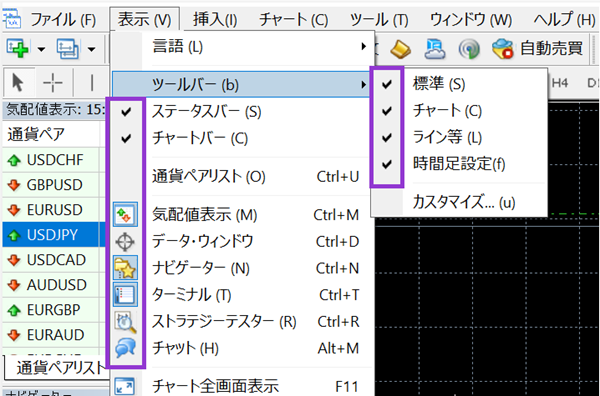Select 気配値表示 (M) menu label

pyautogui.click(x=205, y=215)
